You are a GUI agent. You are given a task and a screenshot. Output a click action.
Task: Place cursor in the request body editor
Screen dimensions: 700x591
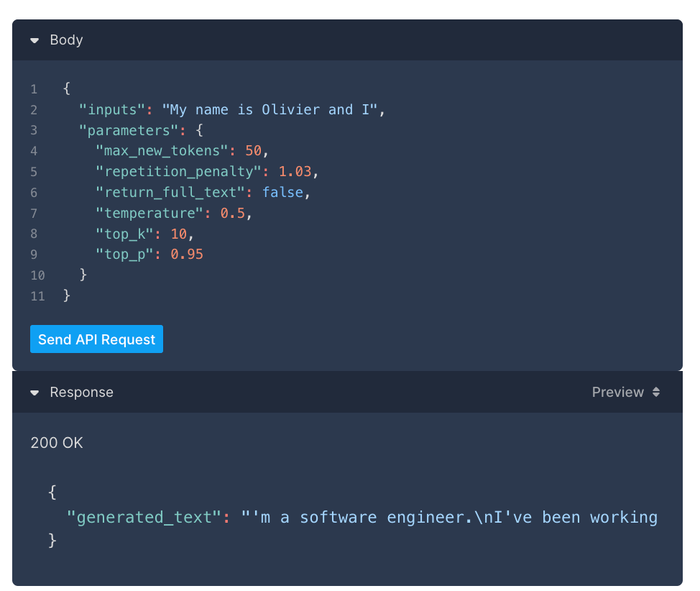pos(347,192)
